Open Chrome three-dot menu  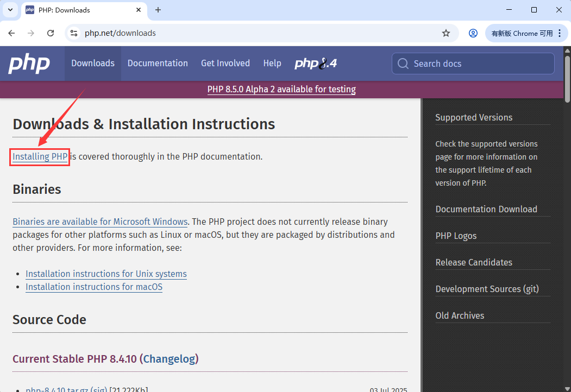(x=560, y=33)
